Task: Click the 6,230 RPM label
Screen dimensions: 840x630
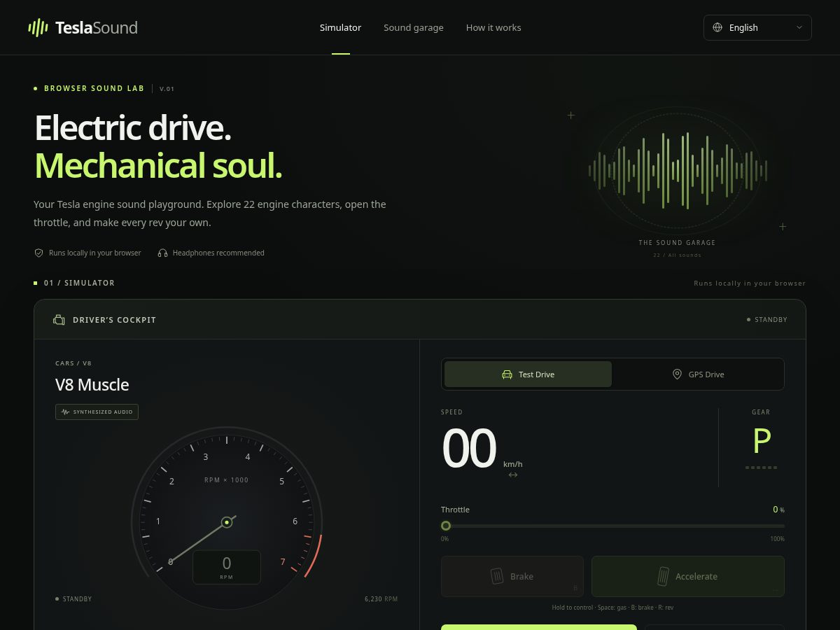Action: tap(381, 599)
